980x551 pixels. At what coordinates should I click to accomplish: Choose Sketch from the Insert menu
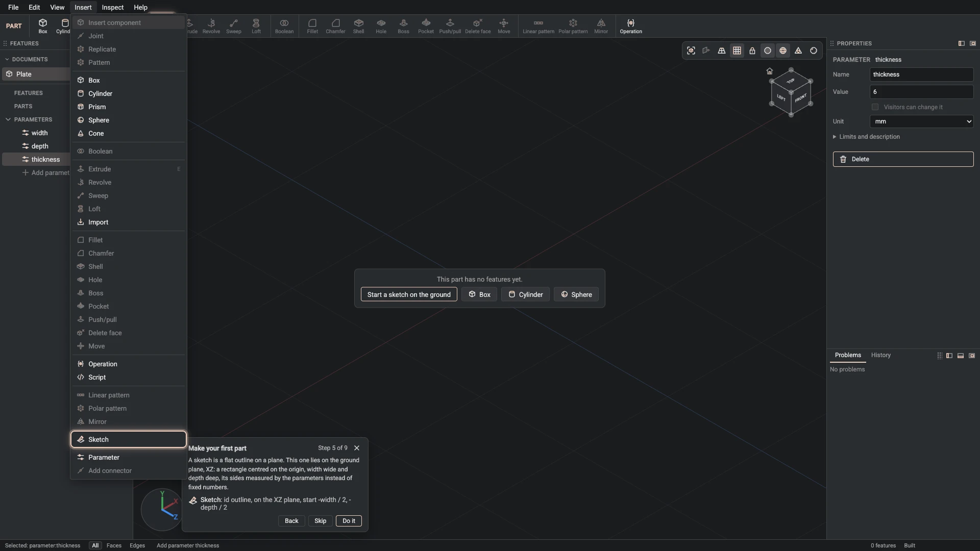click(x=129, y=439)
